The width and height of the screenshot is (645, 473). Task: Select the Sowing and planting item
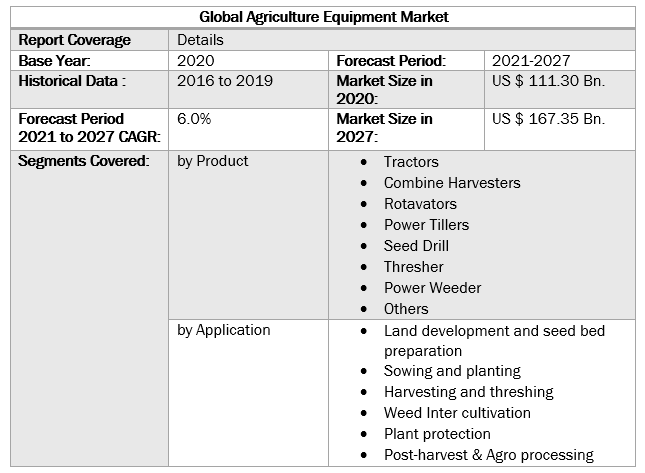tap(452, 371)
